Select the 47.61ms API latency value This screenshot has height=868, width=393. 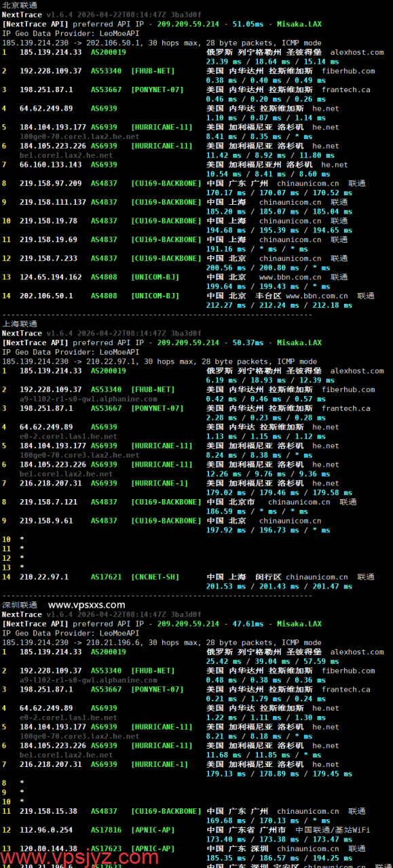(248, 624)
